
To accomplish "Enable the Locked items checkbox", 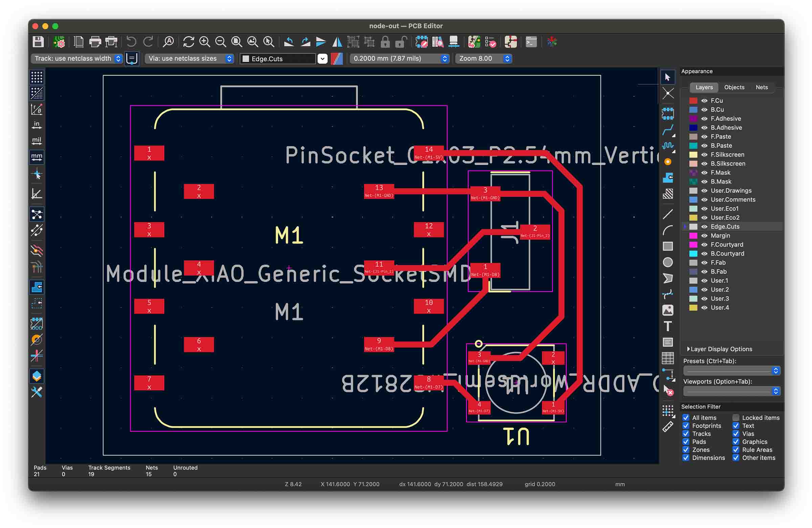I will click(736, 417).
